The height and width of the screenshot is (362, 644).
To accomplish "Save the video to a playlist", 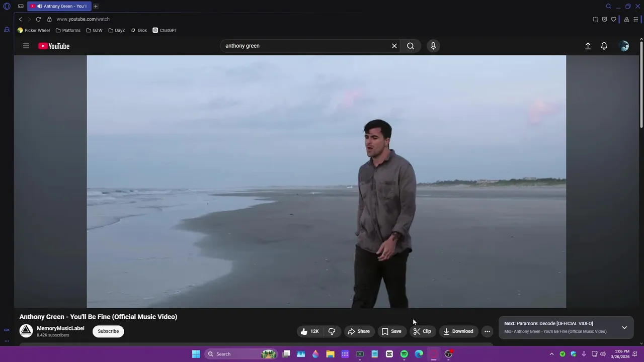I will (391, 331).
